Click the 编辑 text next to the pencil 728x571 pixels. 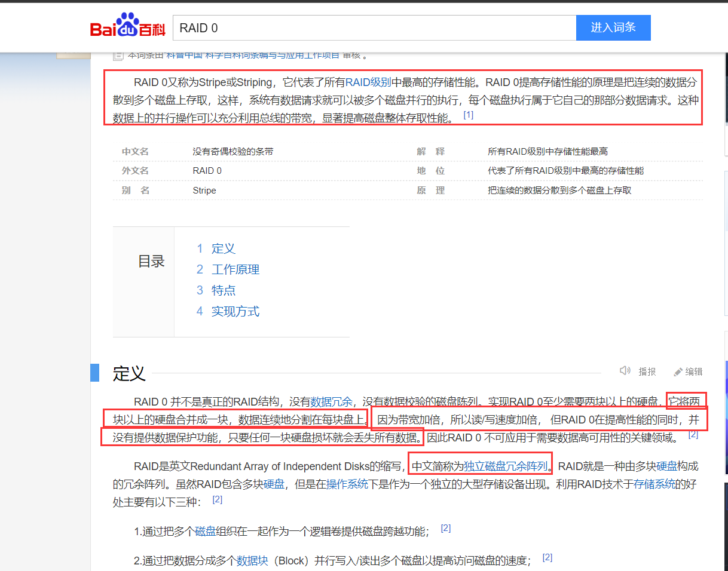pyautogui.click(x=694, y=372)
